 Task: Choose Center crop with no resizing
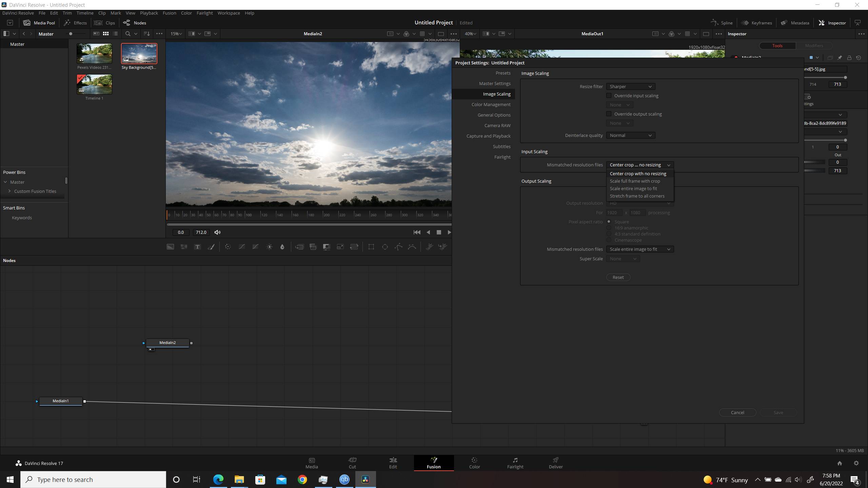pyautogui.click(x=638, y=174)
